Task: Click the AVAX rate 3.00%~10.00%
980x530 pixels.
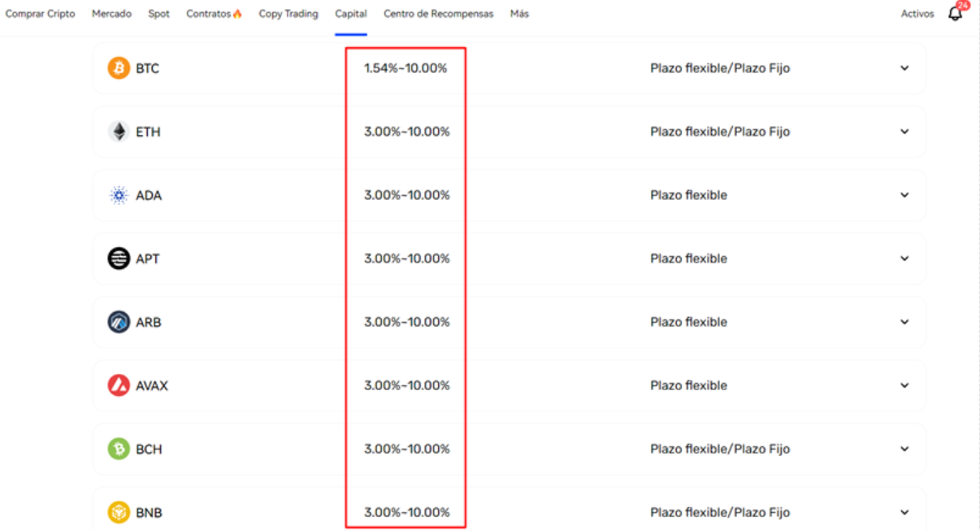Action: point(406,385)
